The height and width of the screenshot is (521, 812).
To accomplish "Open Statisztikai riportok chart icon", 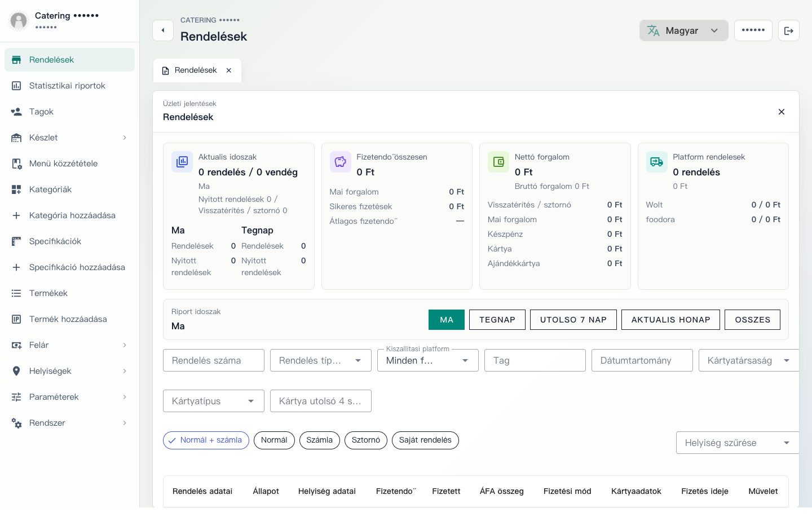I will click(x=16, y=86).
